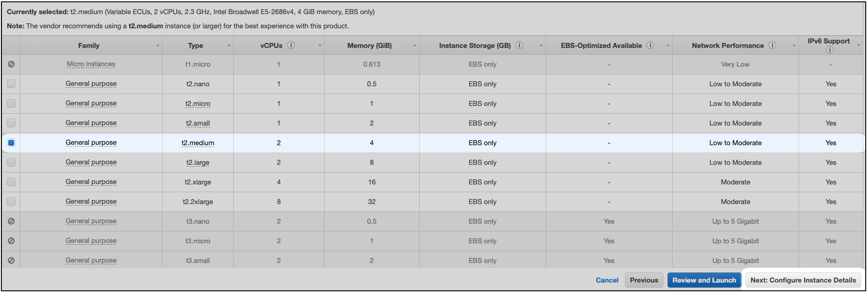Open the vCPUs info tooltip icon
Screen dimensions: 868x294
(x=291, y=44)
